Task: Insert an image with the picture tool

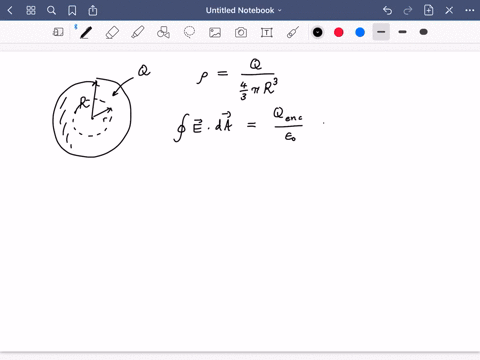Action: coord(215,32)
